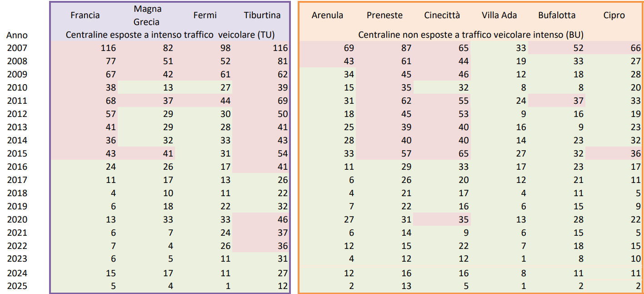Click the traffic-exposed (TU) section subtitle

point(170,35)
